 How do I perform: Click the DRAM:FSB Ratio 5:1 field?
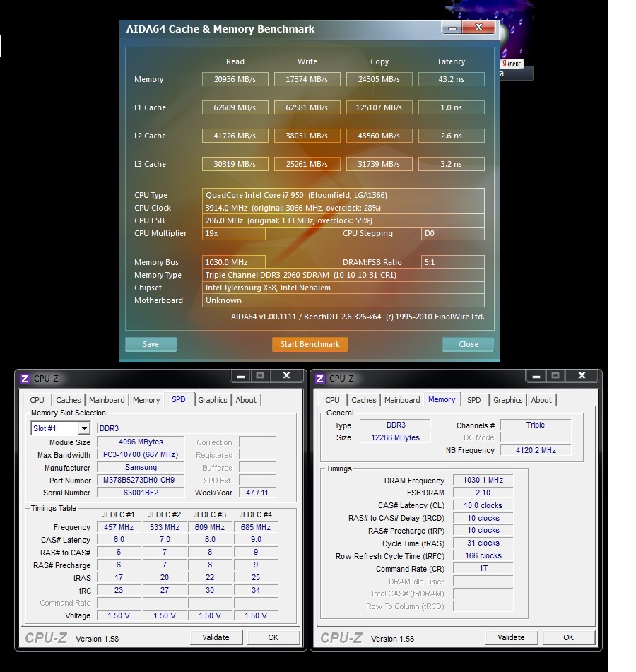click(453, 262)
